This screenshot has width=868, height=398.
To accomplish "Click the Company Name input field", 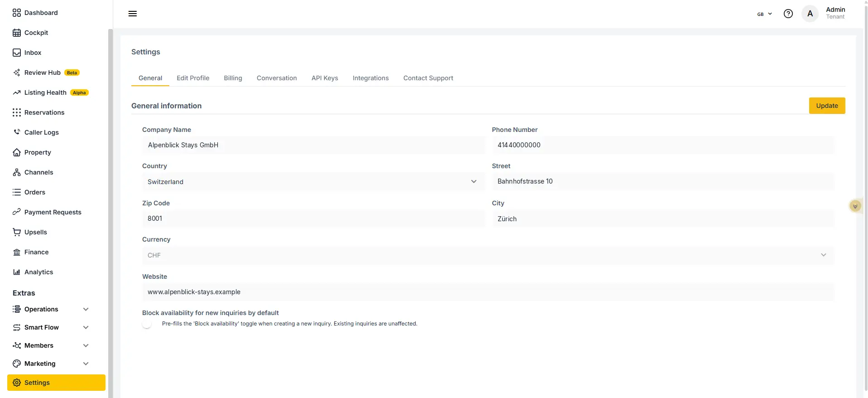I will (x=313, y=145).
